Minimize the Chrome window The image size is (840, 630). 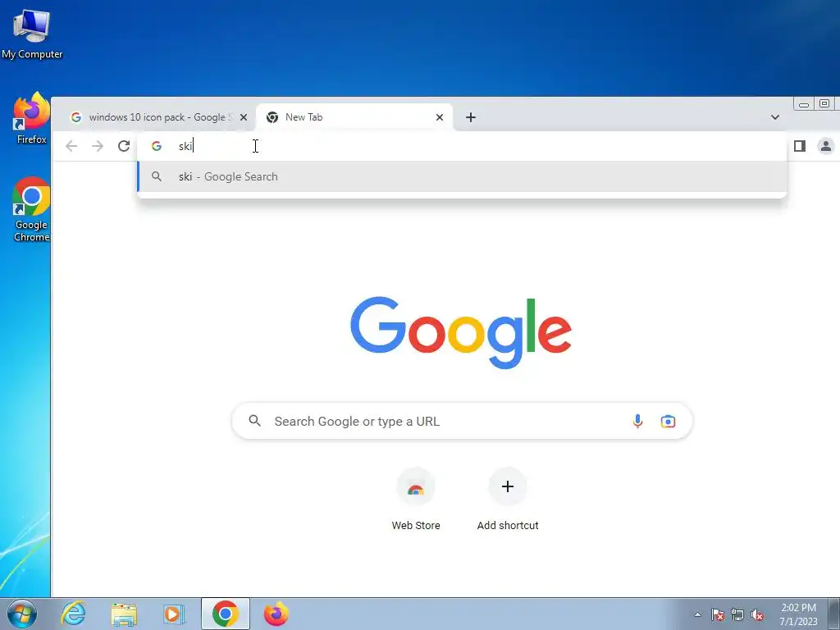(804, 104)
